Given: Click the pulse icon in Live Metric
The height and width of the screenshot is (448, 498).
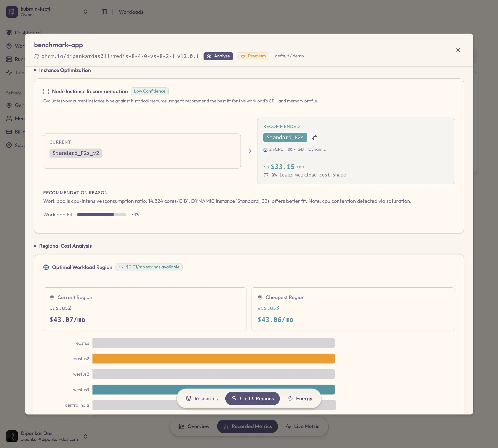Looking at the screenshot, I should (288, 426).
